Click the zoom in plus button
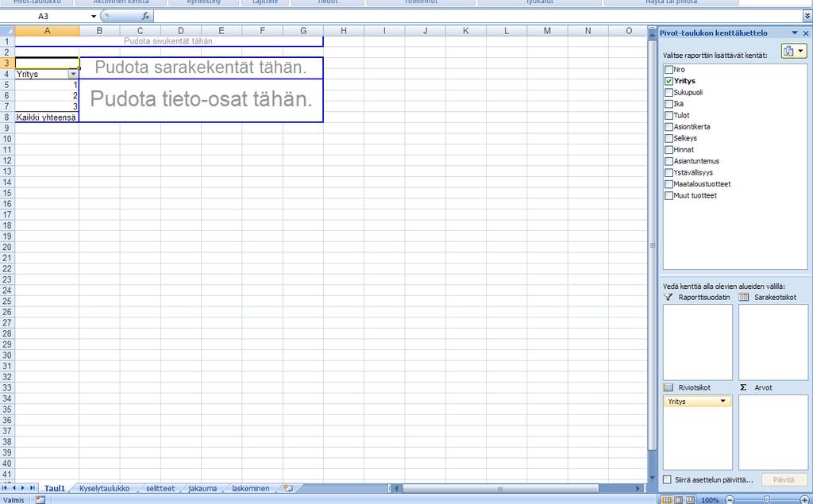 click(804, 500)
